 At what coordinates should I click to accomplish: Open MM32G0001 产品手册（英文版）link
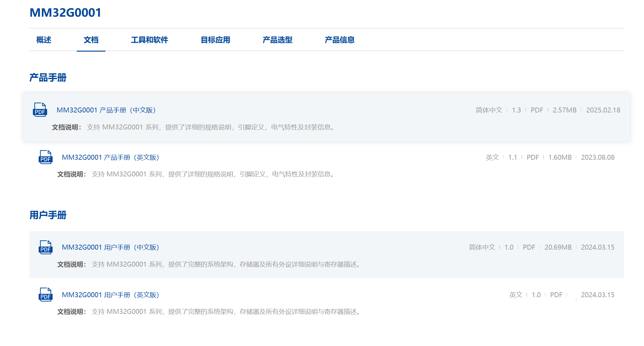(110, 158)
